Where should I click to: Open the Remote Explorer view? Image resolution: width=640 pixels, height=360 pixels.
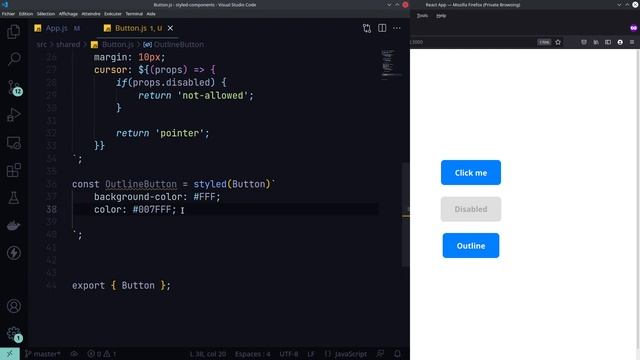point(13,143)
